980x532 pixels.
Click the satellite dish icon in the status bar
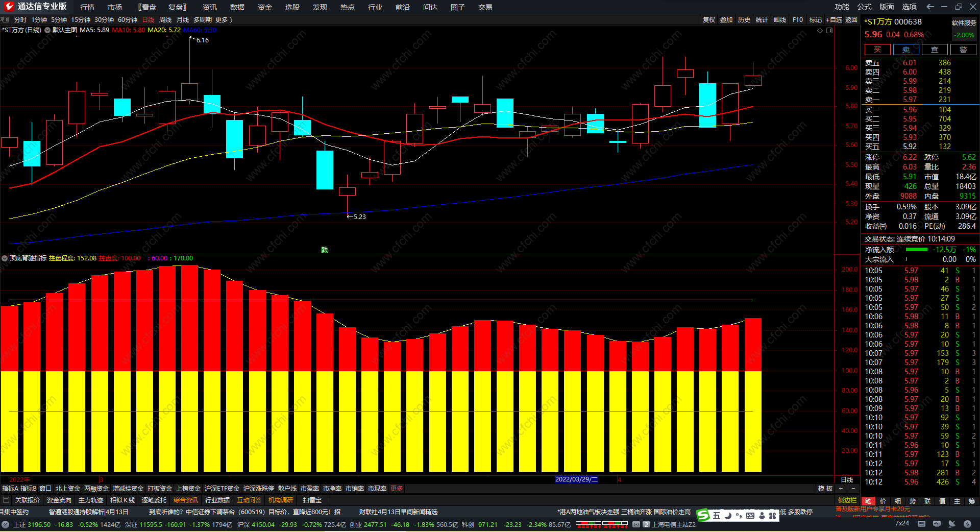click(x=952, y=524)
